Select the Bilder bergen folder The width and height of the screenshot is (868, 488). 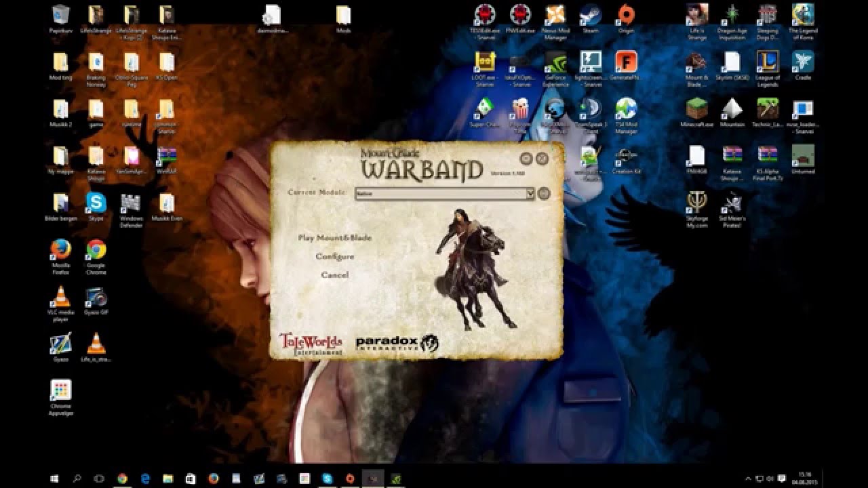(60, 207)
